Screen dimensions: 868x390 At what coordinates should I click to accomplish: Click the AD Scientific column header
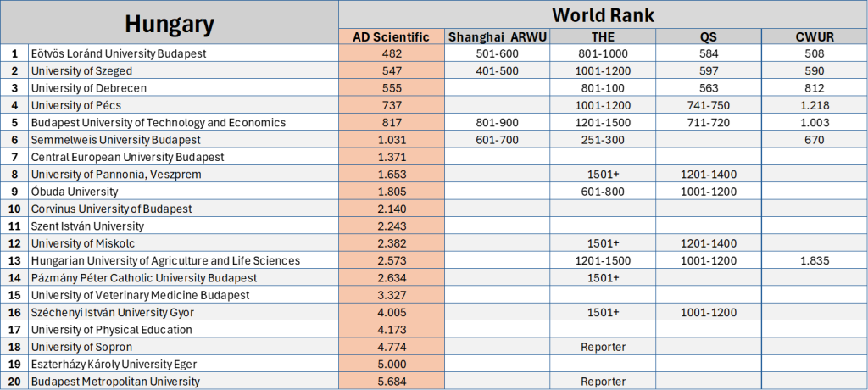392,36
